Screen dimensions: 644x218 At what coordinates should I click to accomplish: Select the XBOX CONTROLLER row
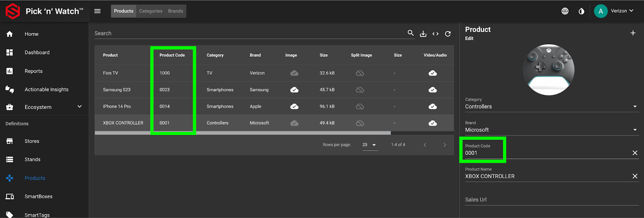pos(274,123)
